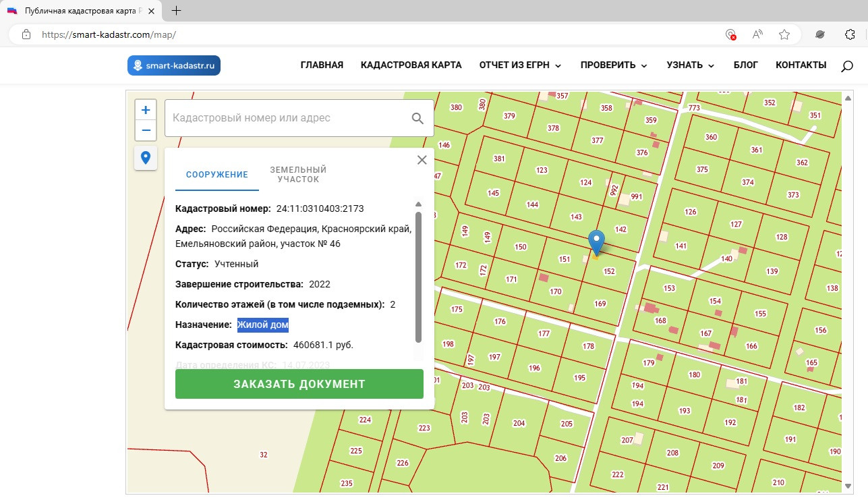This screenshot has height=502, width=868.
Task: Click the blue location pin button
Action: point(146,159)
